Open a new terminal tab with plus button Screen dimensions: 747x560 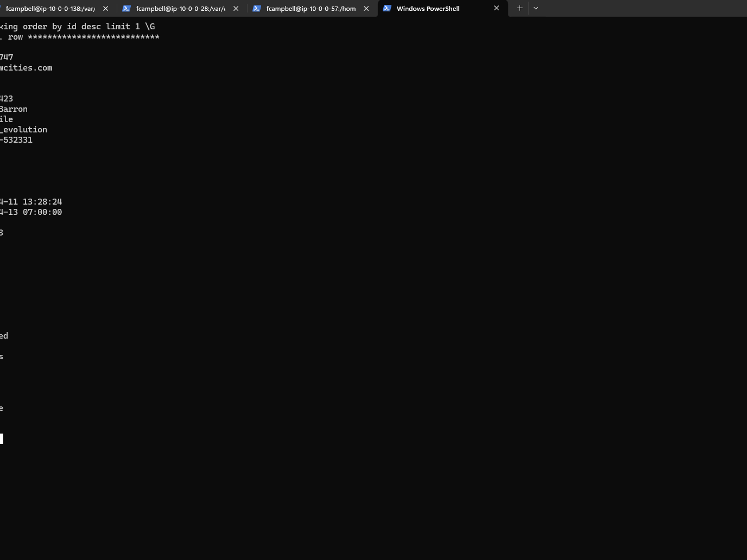(x=520, y=8)
